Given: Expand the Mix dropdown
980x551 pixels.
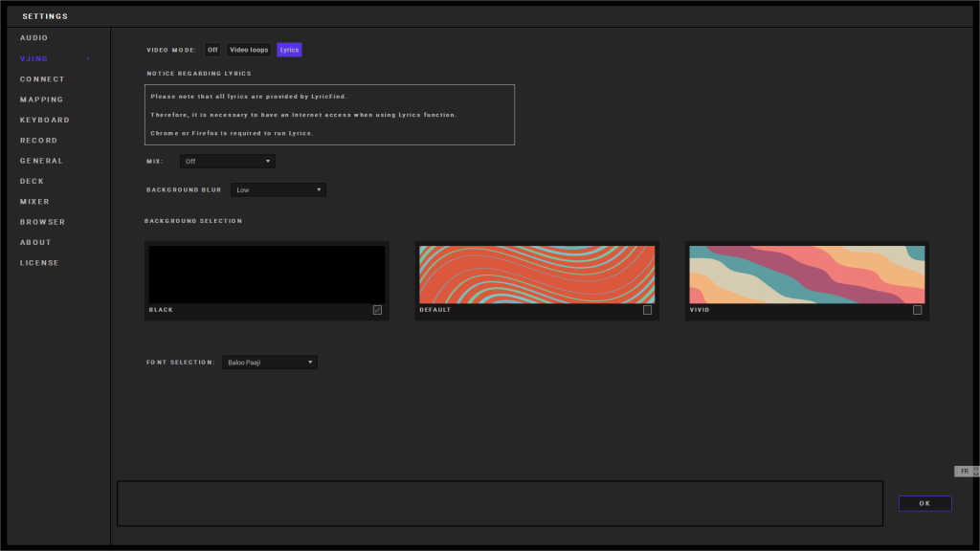Looking at the screenshot, I should coord(227,162).
